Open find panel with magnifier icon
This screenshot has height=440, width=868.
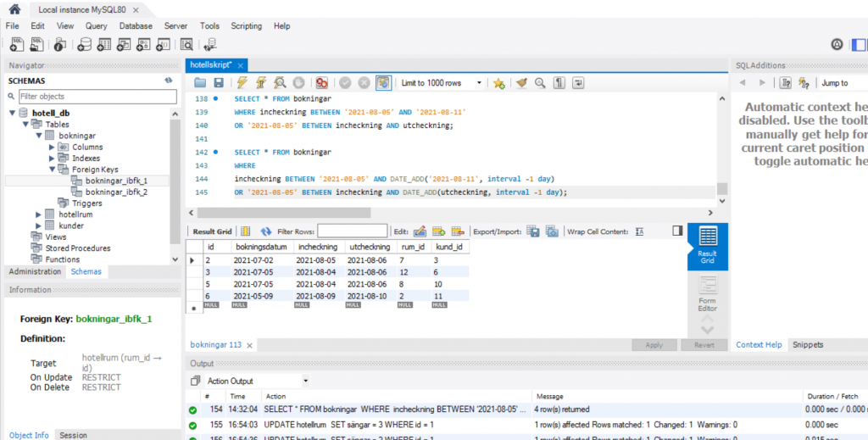(540, 83)
